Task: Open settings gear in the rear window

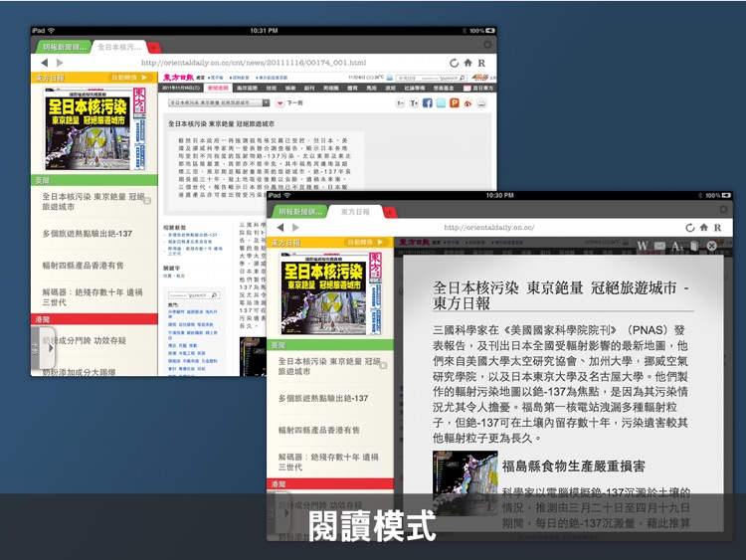Action: (487, 45)
